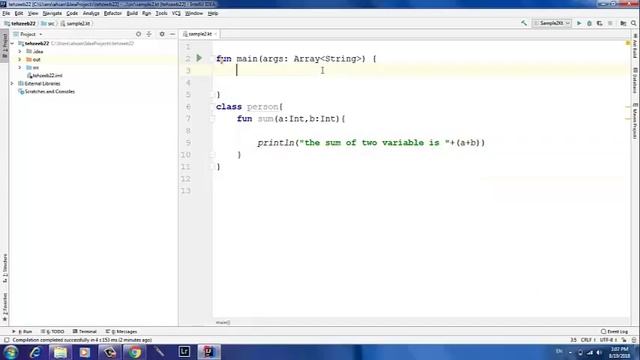Click the Windows Start button
This screenshot has height=360, width=640.
11,352
